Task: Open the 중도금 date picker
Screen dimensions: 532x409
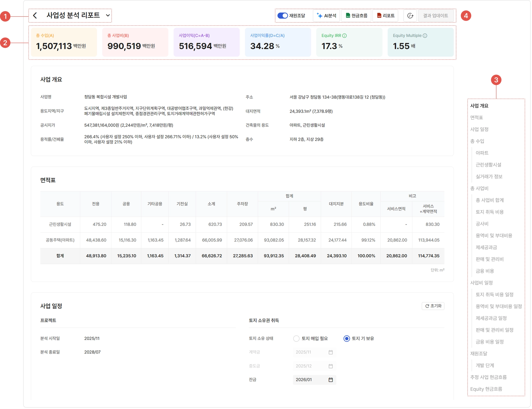Action: point(330,366)
